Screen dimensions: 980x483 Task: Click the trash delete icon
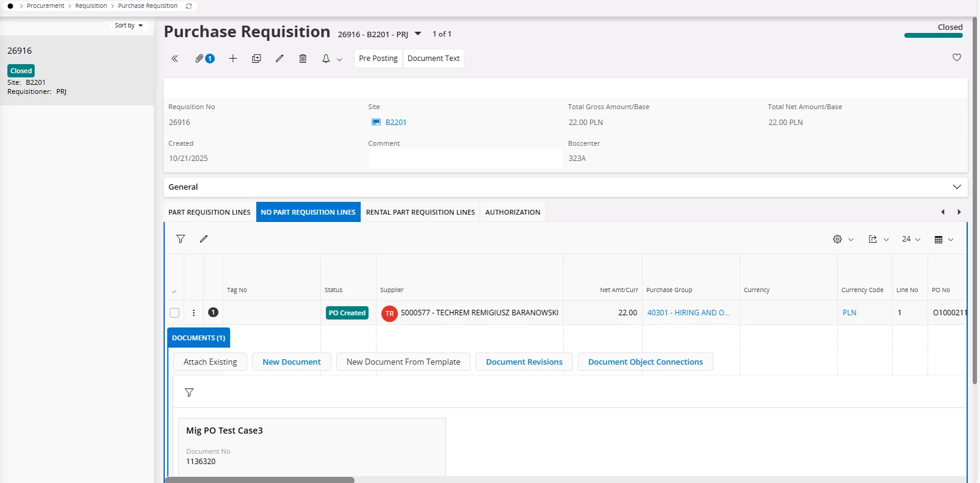pyautogui.click(x=303, y=59)
